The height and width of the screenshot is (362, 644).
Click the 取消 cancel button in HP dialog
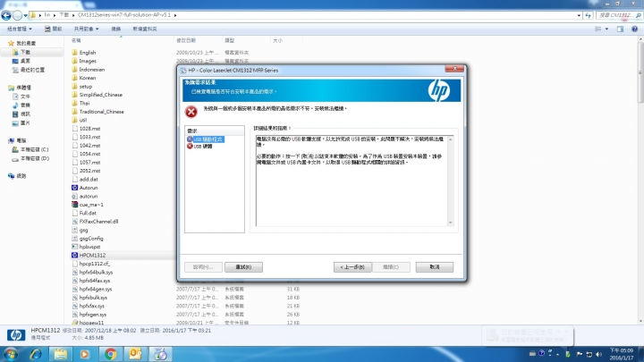click(435, 267)
